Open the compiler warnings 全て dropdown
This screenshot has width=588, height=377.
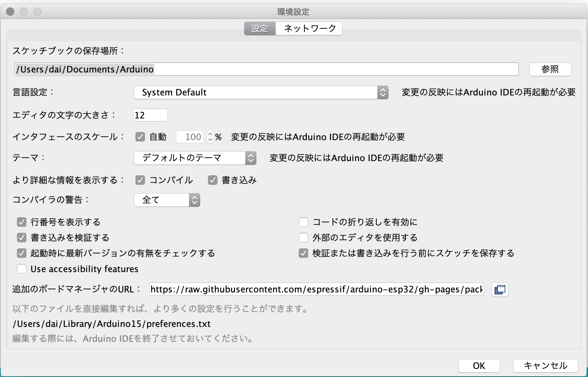pos(167,200)
